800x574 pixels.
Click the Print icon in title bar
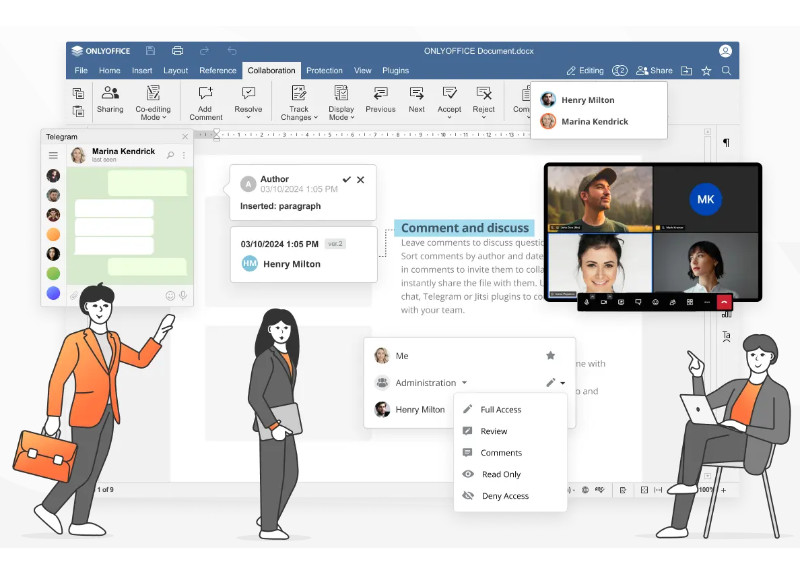(178, 51)
